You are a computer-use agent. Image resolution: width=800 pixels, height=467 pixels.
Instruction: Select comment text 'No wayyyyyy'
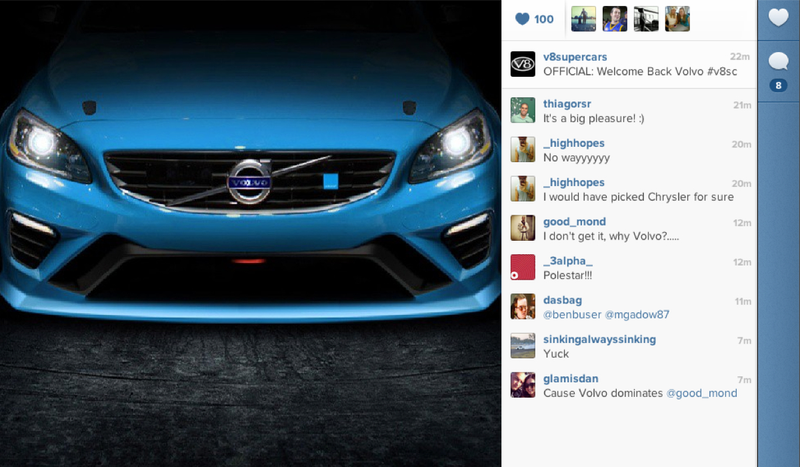pyautogui.click(x=577, y=158)
